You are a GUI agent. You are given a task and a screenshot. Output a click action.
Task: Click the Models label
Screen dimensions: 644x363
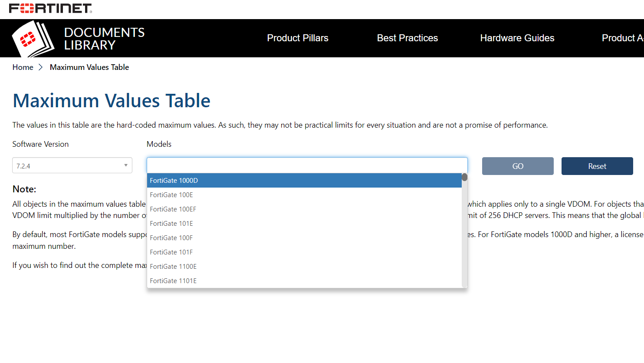coord(159,144)
